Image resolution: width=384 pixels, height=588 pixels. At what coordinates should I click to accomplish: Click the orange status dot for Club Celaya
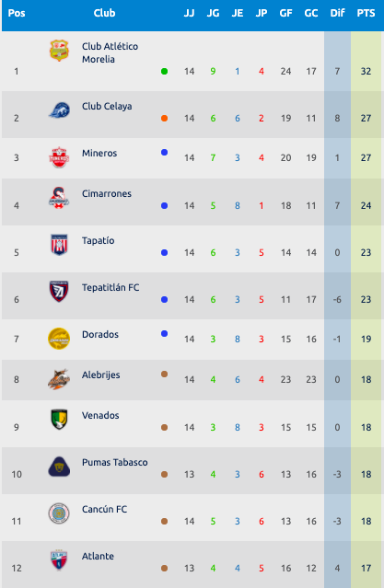pos(164,118)
